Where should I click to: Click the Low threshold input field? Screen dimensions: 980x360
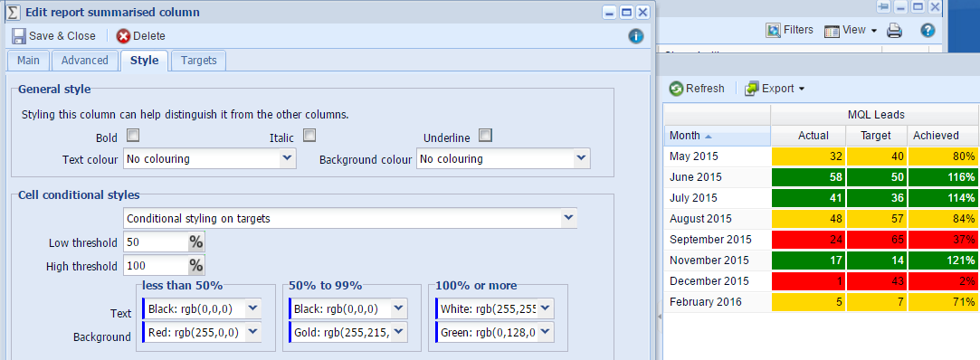tap(156, 242)
